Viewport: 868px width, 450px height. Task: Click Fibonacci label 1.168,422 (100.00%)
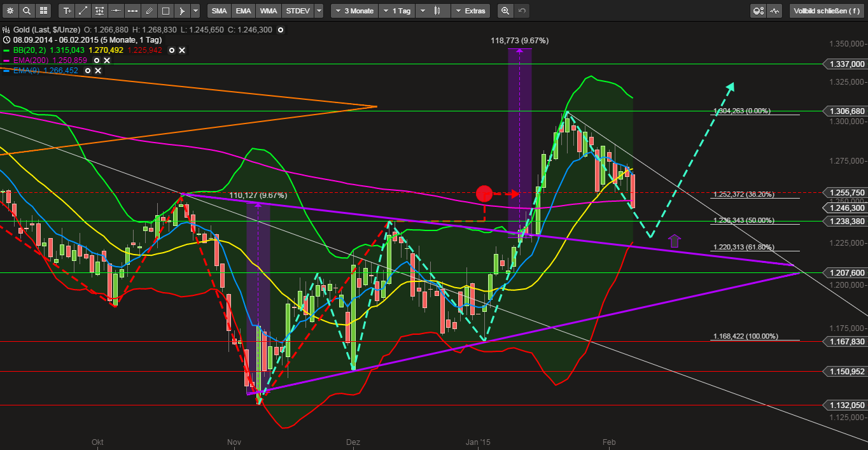tap(745, 336)
